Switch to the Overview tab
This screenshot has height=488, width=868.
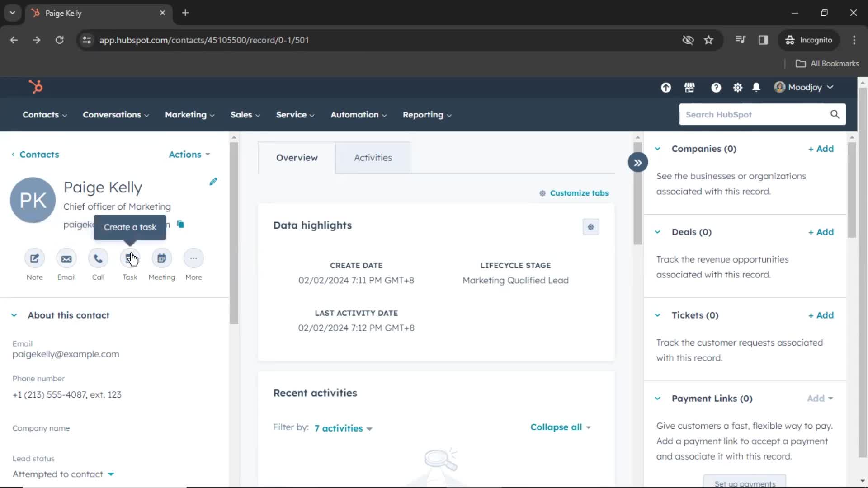point(297,157)
